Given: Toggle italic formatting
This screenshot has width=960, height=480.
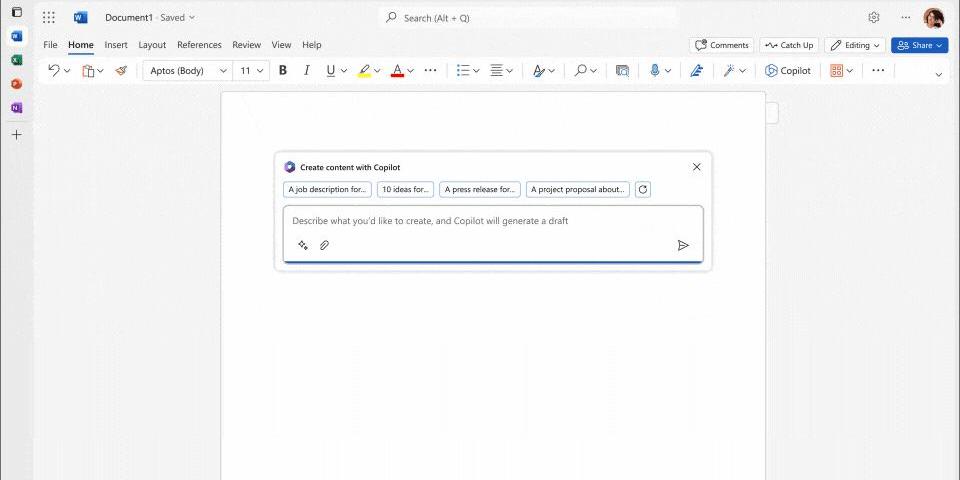Looking at the screenshot, I should [x=307, y=71].
